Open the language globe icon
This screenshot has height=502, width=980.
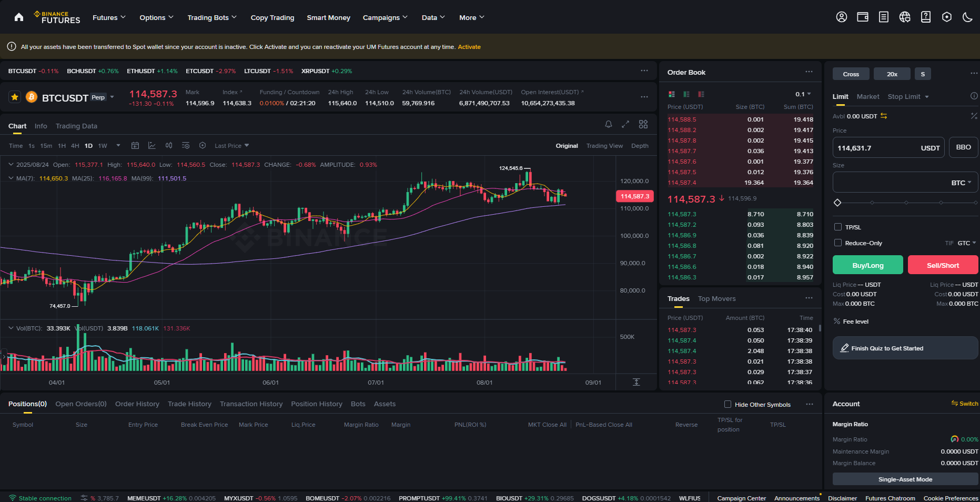click(905, 17)
